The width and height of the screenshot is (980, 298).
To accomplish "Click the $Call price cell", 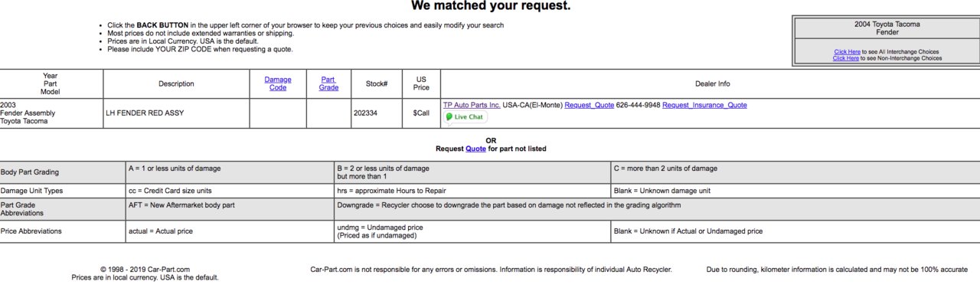I will [421, 113].
